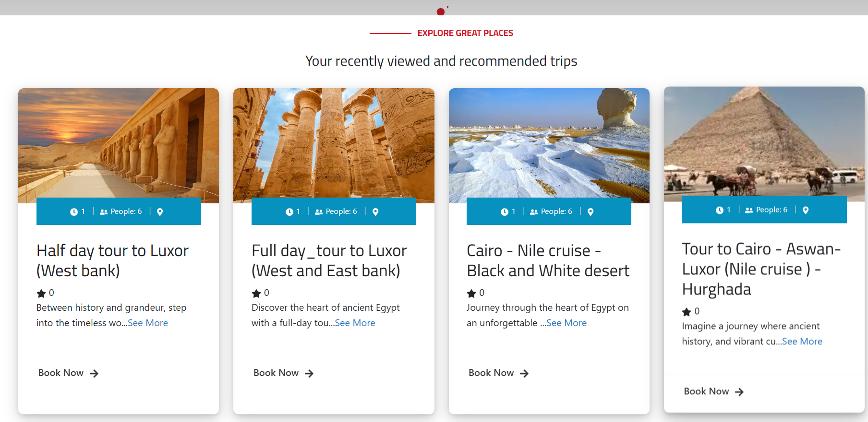Click people icon on Cairo Nile cruise card
The image size is (868, 422).
point(534,212)
